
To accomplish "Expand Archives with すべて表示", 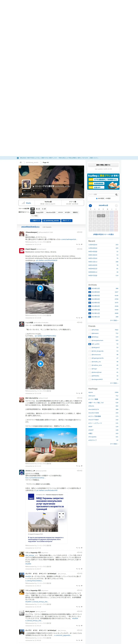I will tap(114, 320).
